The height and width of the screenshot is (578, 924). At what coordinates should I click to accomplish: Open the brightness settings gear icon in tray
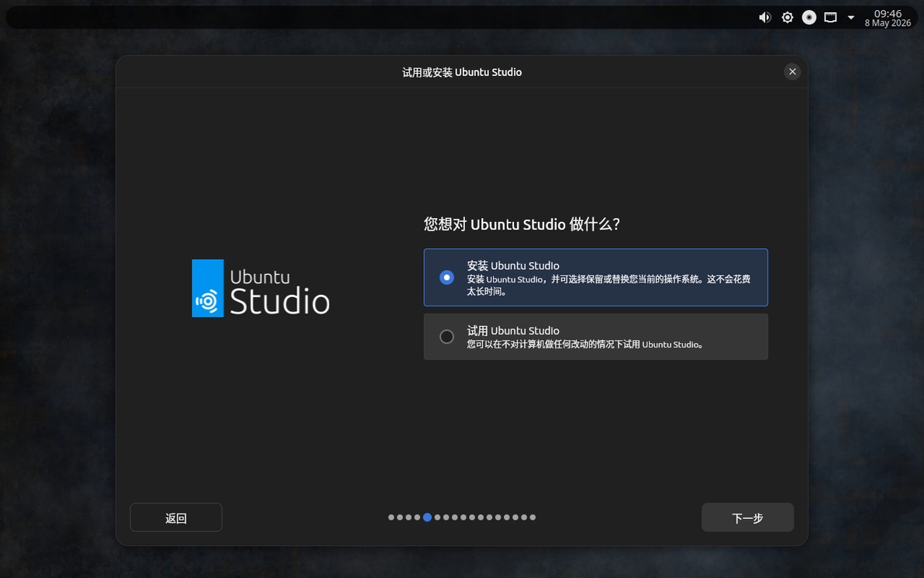click(x=788, y=17)
